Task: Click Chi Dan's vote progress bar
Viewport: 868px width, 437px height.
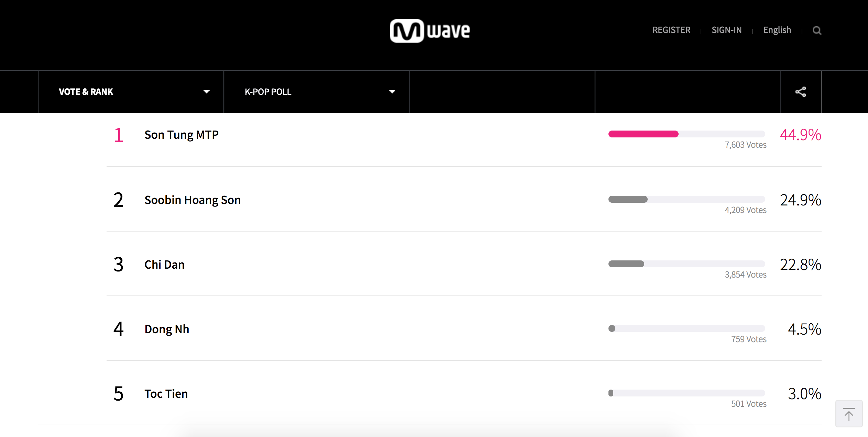Action: (686, 264)
